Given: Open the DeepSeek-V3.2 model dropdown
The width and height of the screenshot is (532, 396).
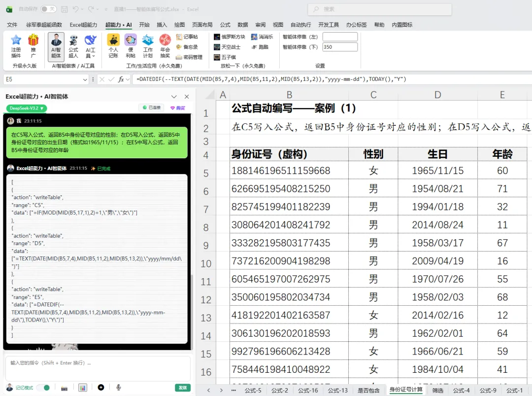Looking at the screenshot, I should 27,108.
